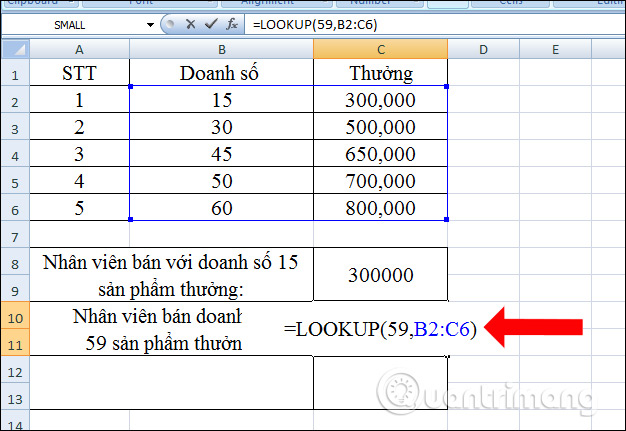Click STT cell containing 3

tap(79, 154)
